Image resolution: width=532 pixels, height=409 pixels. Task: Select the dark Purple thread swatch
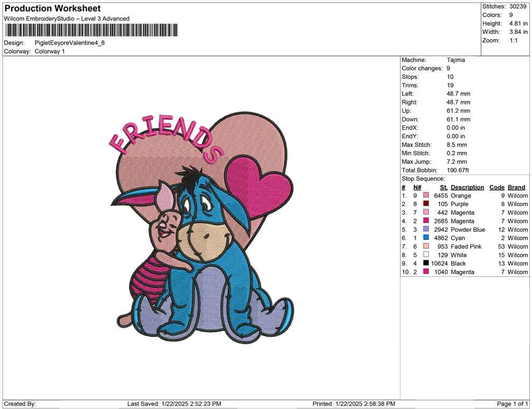point(426,203)
